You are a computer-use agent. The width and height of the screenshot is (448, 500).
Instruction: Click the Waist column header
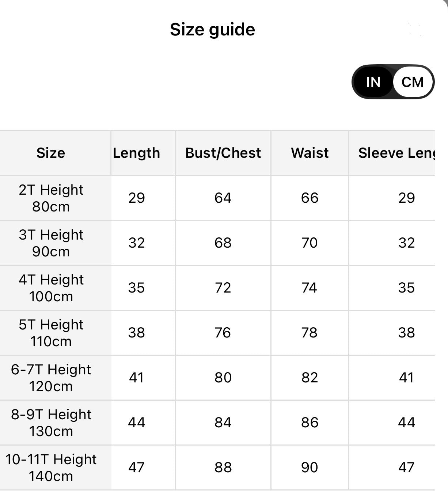(x=310, y=153)
